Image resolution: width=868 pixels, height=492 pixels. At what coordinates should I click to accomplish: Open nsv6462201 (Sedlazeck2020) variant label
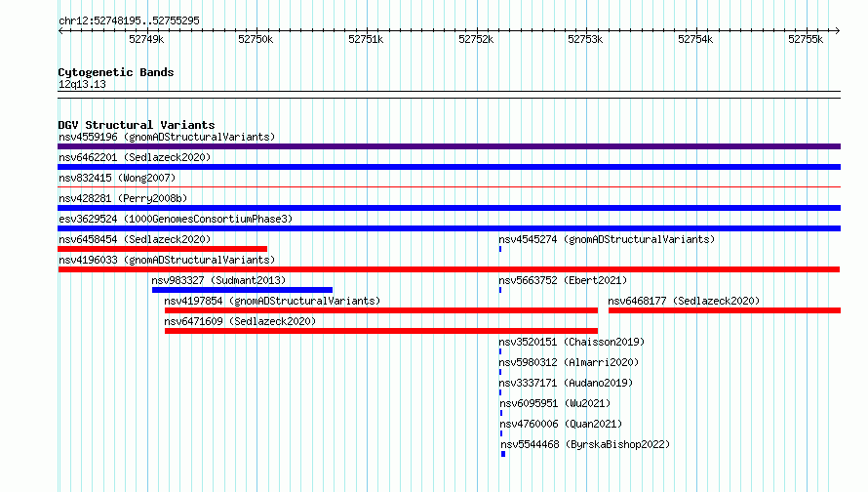[135, 157]
